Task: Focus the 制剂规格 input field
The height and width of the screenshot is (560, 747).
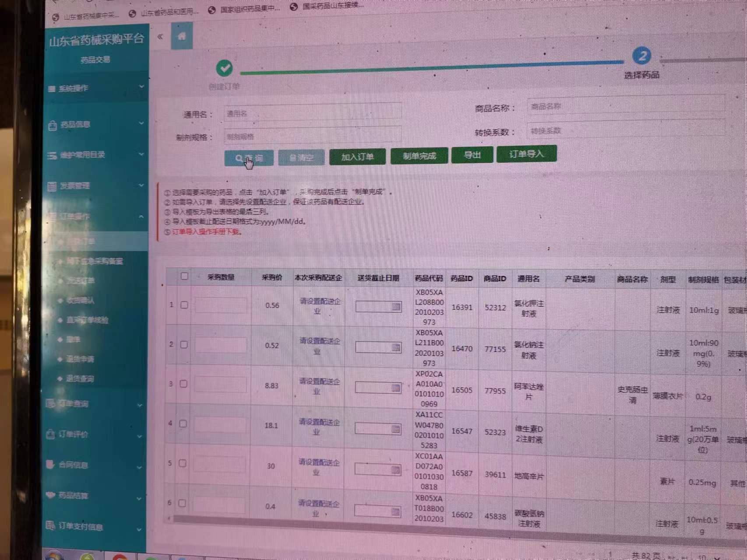Action: point(313,136)
